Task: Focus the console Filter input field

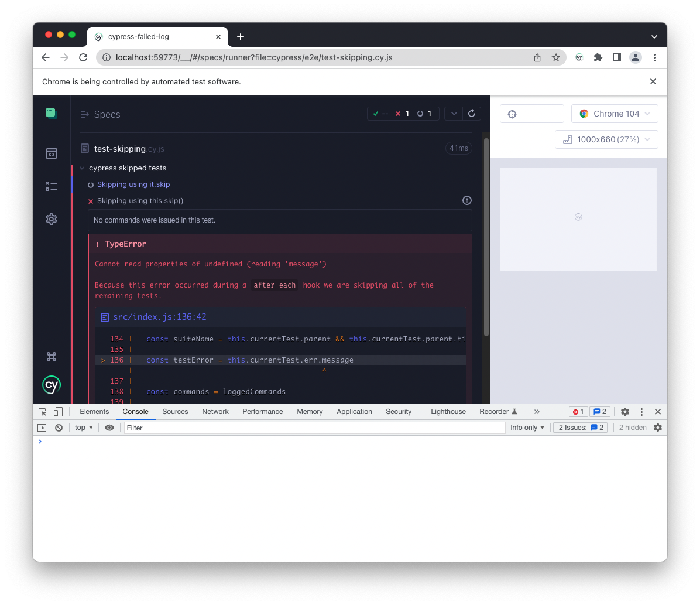Action: [x=314, y=428]
